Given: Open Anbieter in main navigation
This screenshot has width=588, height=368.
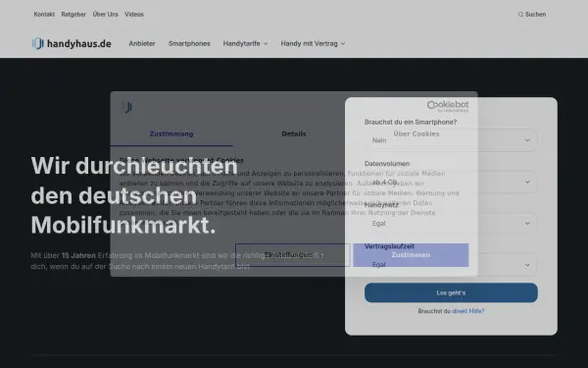Looking at the screenshot, I should click(x=142, y=43).
